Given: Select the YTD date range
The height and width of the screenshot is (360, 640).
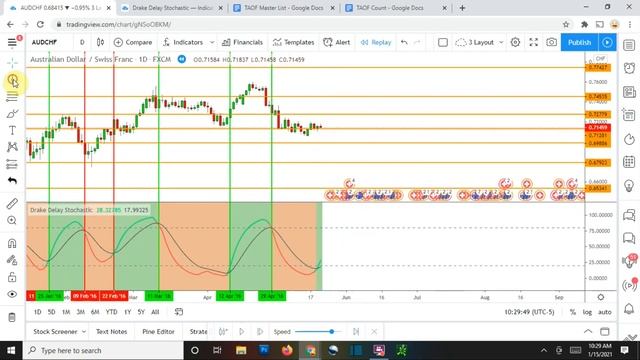Looking at the screenshot, I should 111,312.
